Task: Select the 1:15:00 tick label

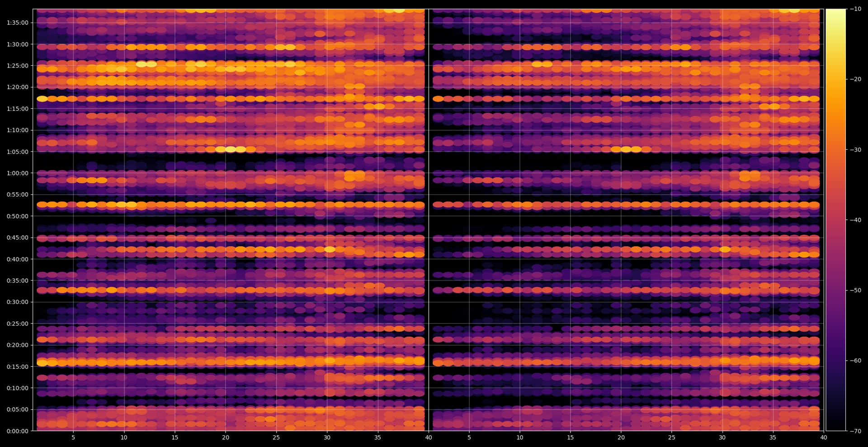Action: coord(18,109)
